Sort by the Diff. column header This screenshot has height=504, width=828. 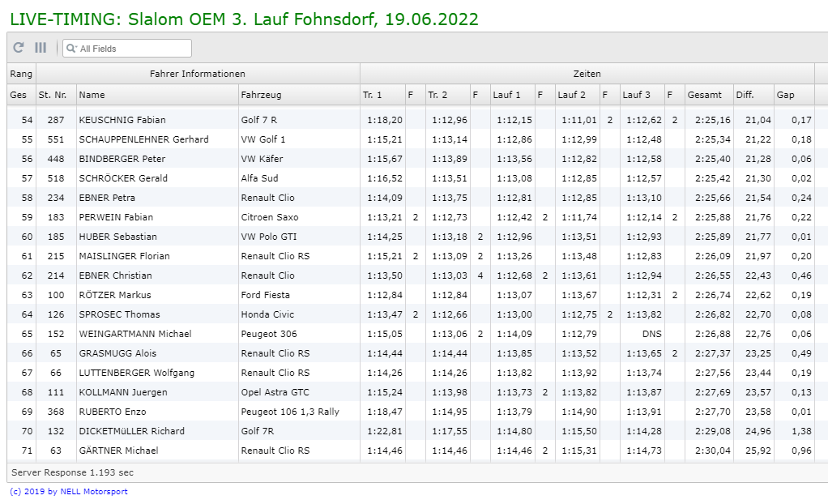click(753, 95)
